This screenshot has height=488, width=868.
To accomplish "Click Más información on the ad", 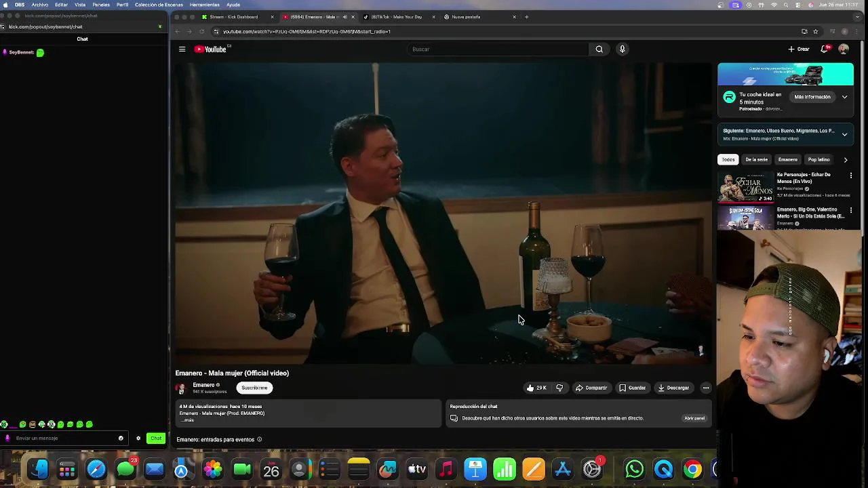I will (x=812, y=97).
